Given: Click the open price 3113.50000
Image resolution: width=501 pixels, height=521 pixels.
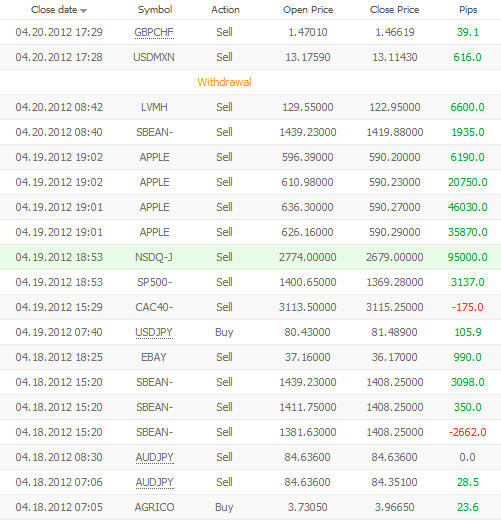Looking at the screenshot, I should coord(308,307).
